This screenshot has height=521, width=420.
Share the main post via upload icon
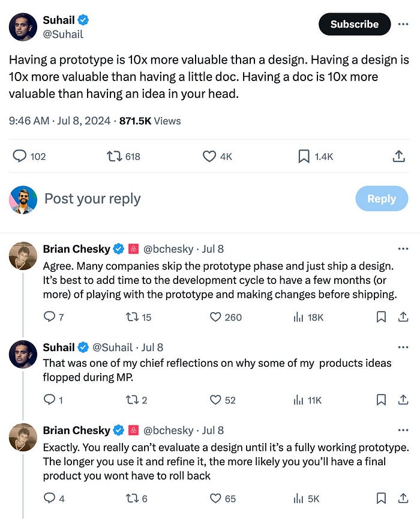(x=398, y=156)
